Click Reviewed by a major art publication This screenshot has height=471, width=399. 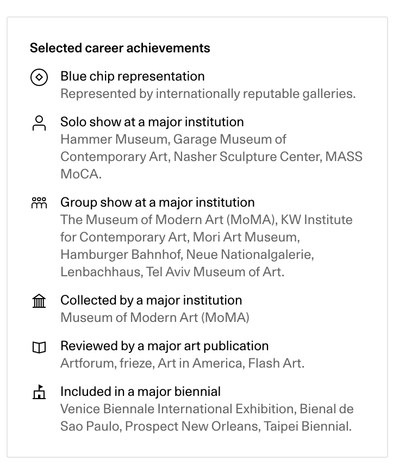(164, 346)
